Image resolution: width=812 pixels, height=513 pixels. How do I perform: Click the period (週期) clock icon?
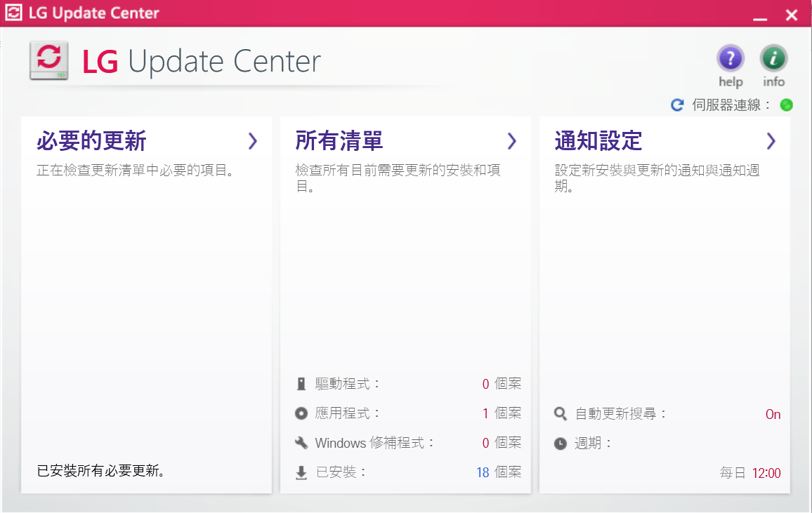click(x=560, y=444)
